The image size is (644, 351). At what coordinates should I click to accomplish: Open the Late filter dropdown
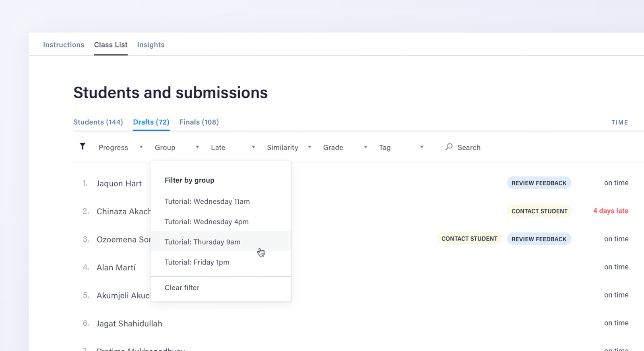233,148
